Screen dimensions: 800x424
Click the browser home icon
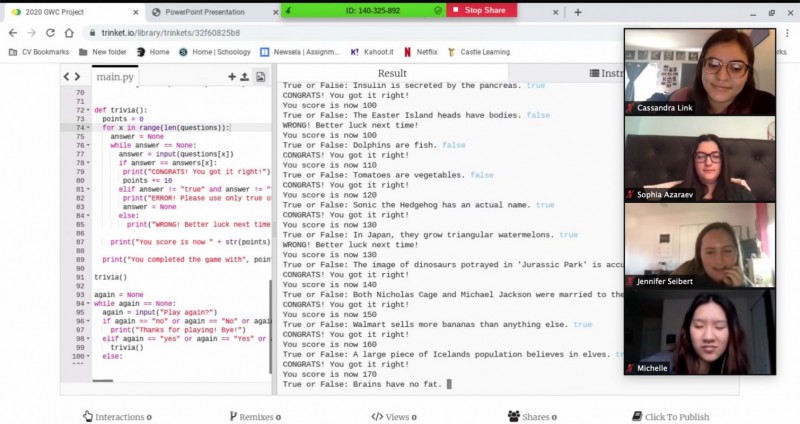(x=71, y=31)
